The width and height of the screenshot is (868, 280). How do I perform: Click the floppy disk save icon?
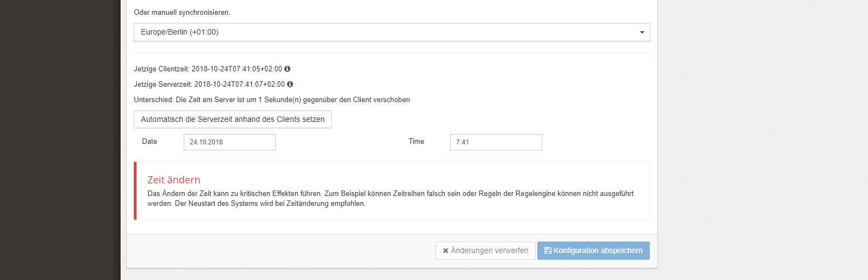coord(548,250)
